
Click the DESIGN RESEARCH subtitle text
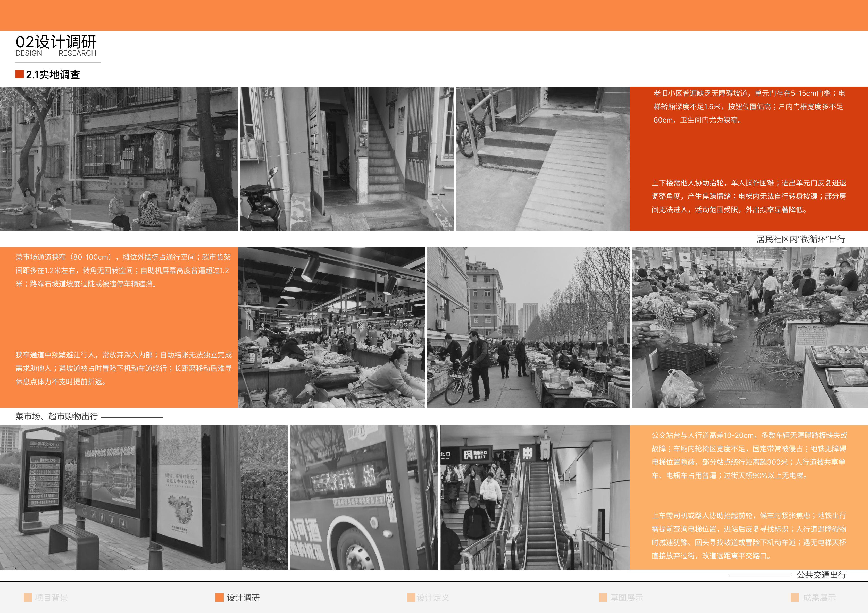pyautogui.click(x=56, y=53)
